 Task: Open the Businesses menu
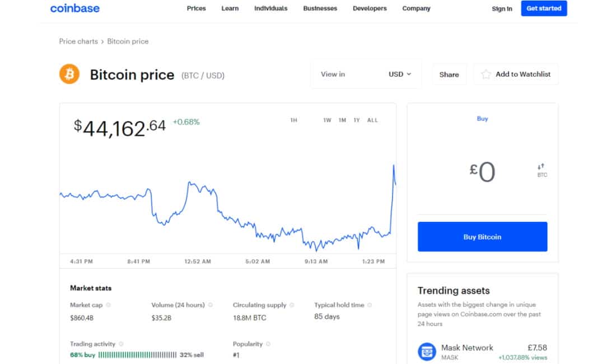coord(320,8)
